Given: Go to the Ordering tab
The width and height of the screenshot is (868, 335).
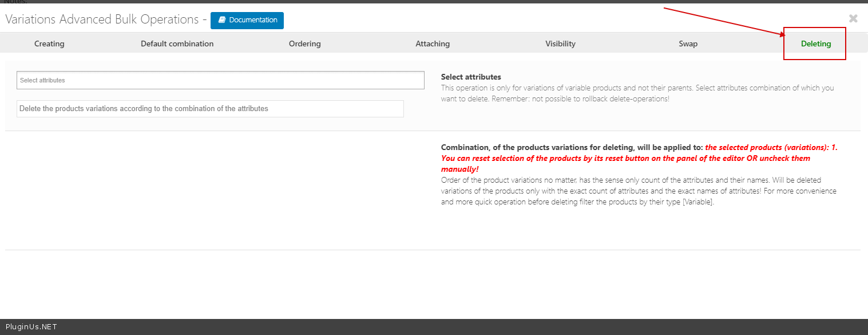Looking at the screenshot, I should click(x=304, y=44).
